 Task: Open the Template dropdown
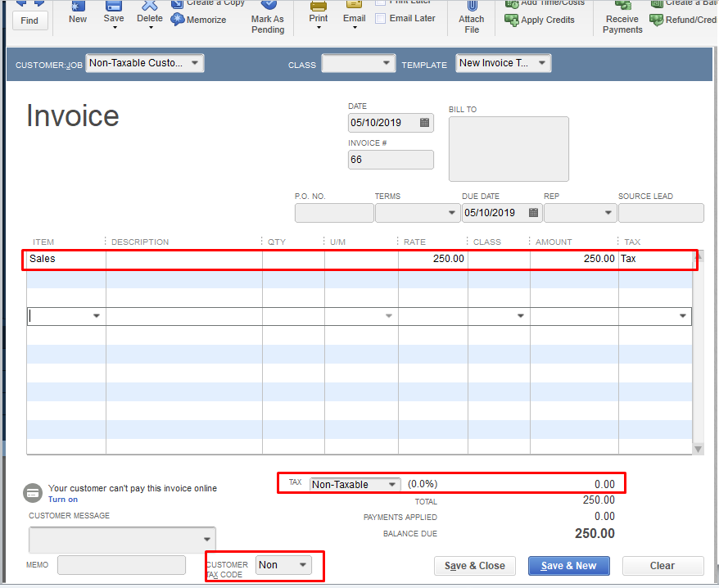[541, 63]
